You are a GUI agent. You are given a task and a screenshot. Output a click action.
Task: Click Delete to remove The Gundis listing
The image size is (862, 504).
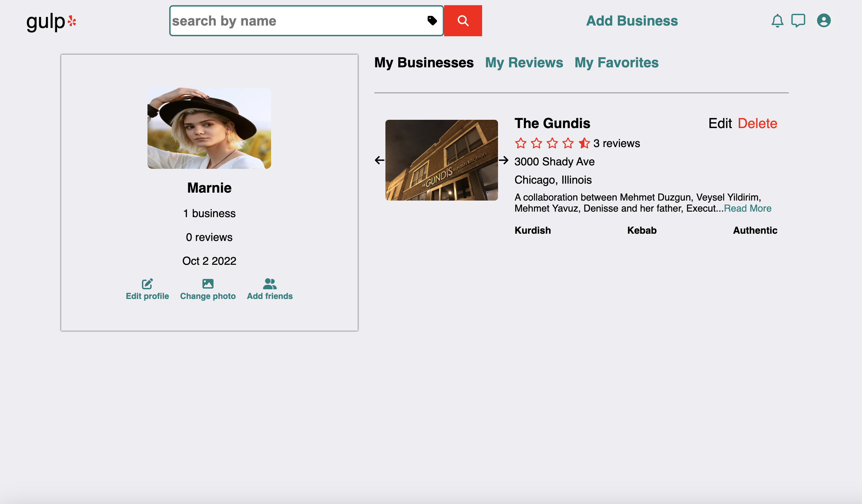[758, 124]
